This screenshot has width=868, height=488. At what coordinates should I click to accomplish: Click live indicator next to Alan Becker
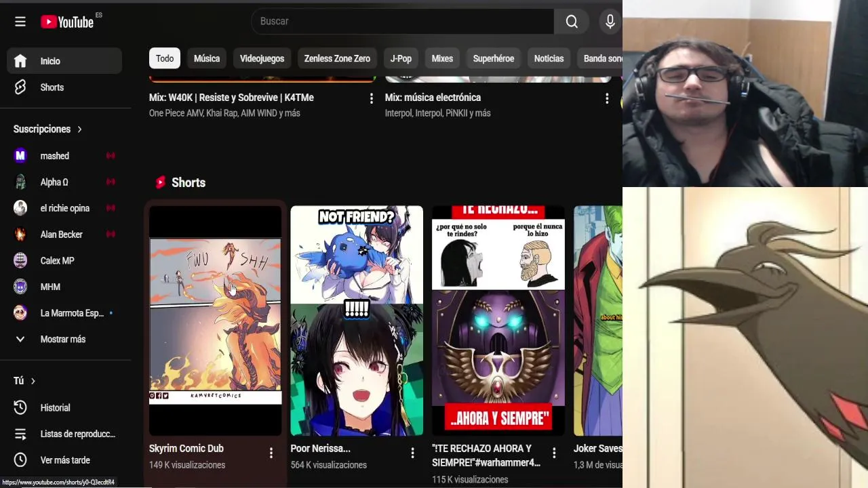click(x=111, y=235)
